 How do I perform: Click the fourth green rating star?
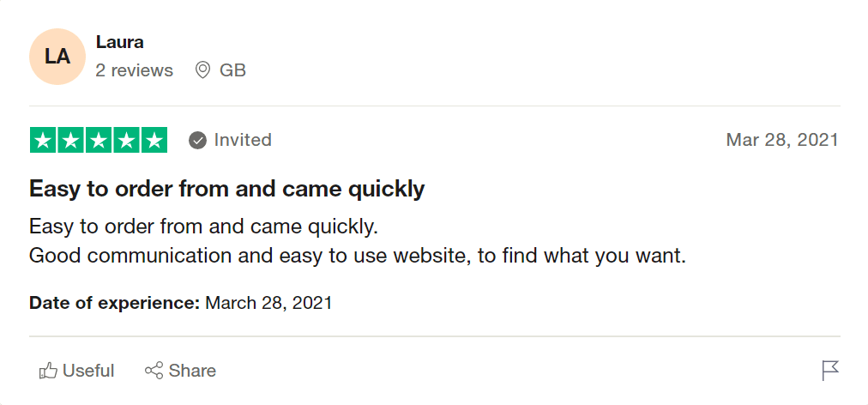click(126, 140)
